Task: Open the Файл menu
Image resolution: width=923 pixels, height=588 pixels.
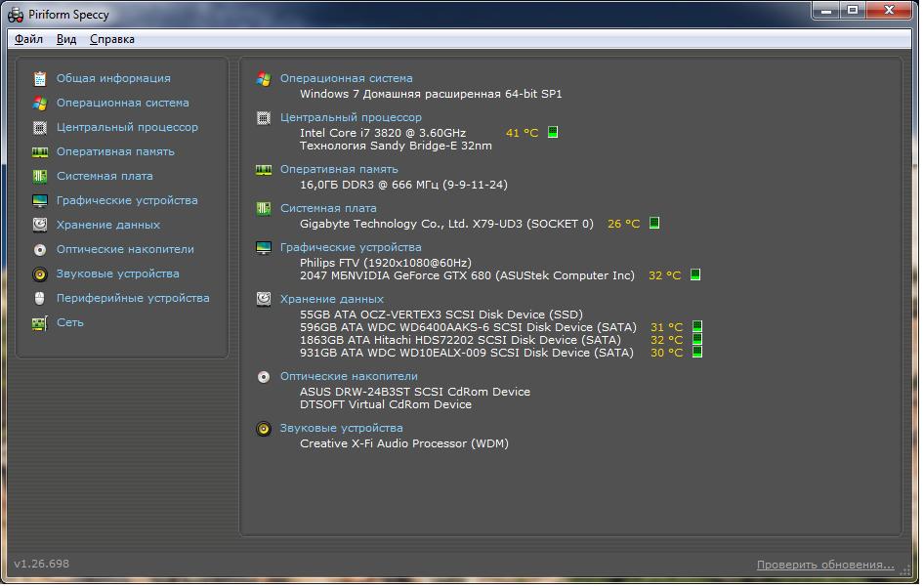Action: [28, 39]
